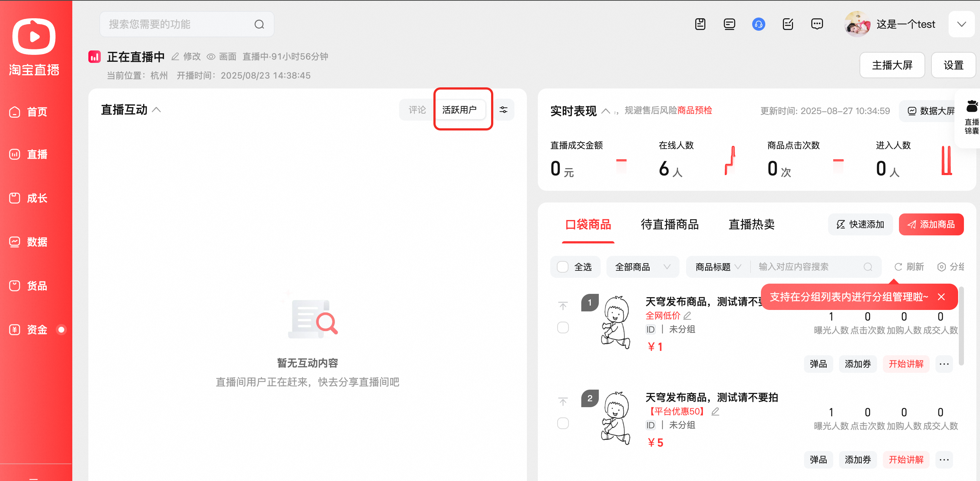
Task: Go to 直播 in sidebar
Action: tap(28, 154)
